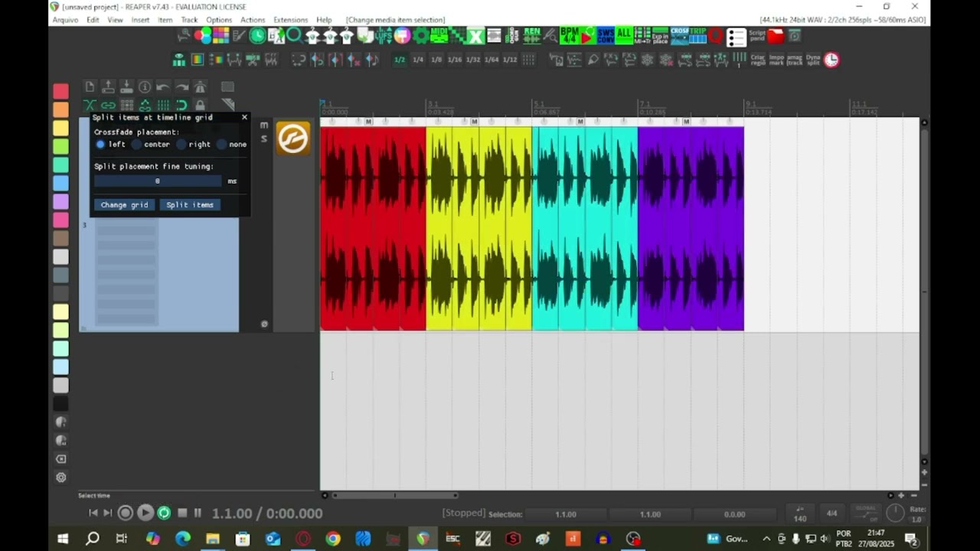Click the REN render icon
This screenshot has height=551, width=980.
click(x=531, y=35)
